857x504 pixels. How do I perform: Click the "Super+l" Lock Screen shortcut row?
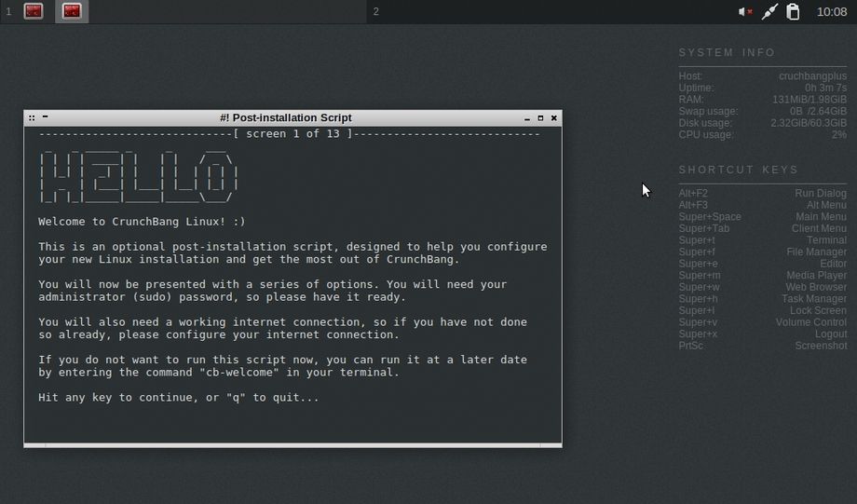click(x=762, y=310)
